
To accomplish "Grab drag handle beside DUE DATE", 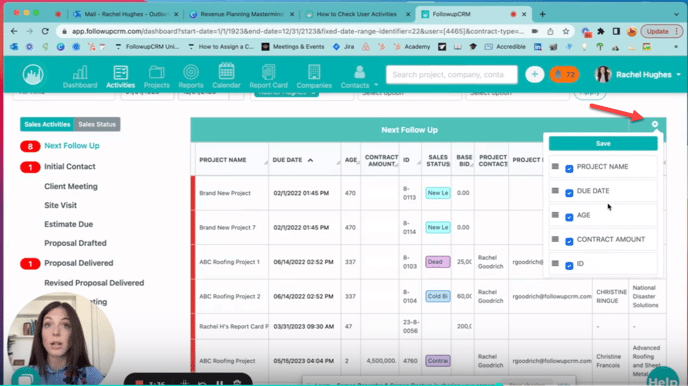I will [555, 191].
